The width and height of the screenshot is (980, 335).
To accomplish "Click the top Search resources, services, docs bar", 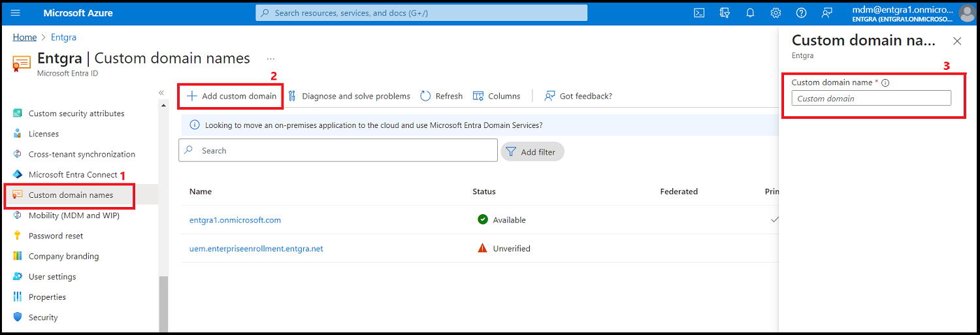I will [x=421, y=13].
